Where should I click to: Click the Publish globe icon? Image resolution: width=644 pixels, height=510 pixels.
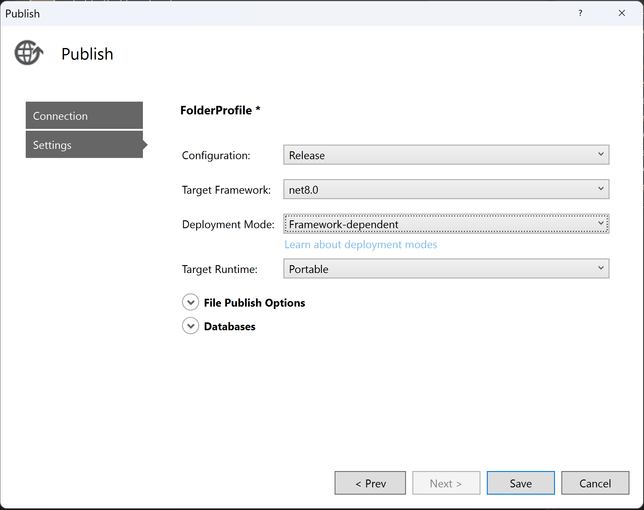pos(28,53)
